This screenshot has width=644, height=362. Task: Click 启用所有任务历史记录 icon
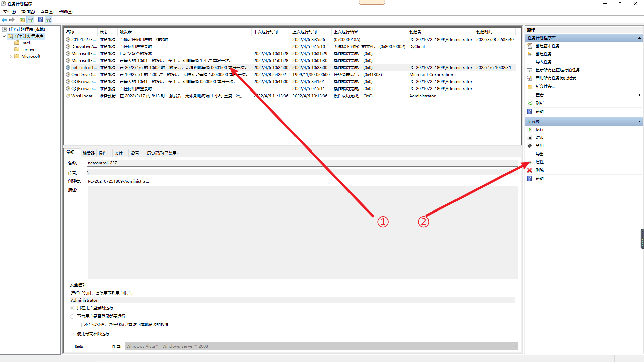click(530, 78)
